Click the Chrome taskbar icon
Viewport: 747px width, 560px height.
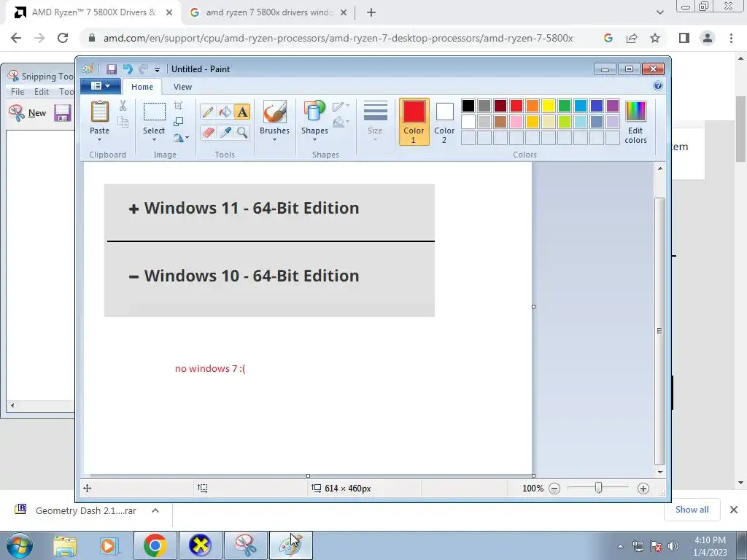pyautogui.click(x=155, y=545)
